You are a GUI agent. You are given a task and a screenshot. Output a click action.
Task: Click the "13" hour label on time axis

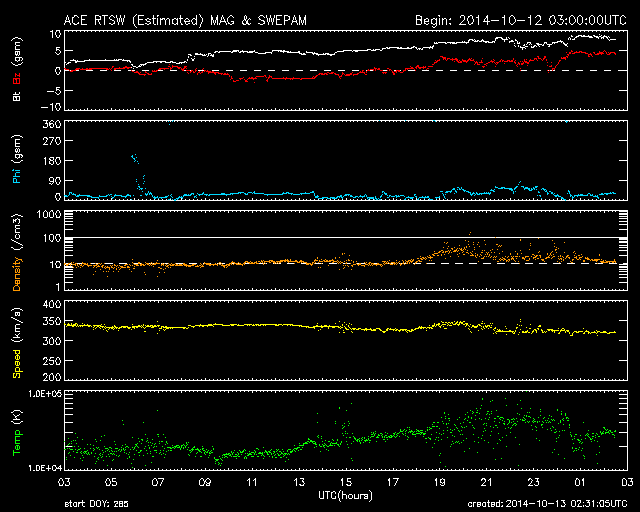pos(299,482)
